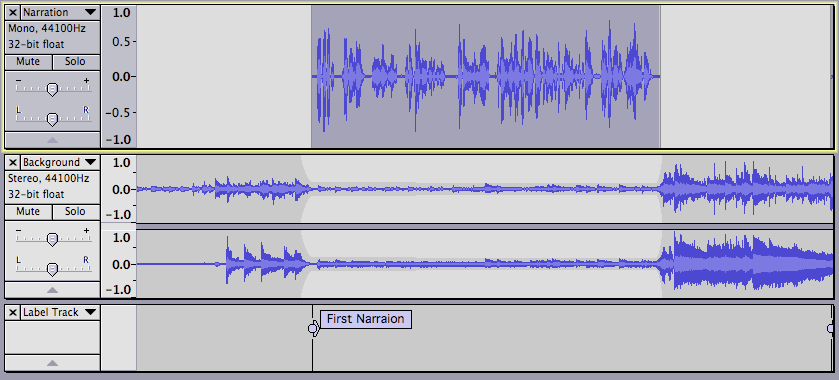Screen dimensions: 839x380
Task: Click the Narration pan L marker
Action: 19,110
